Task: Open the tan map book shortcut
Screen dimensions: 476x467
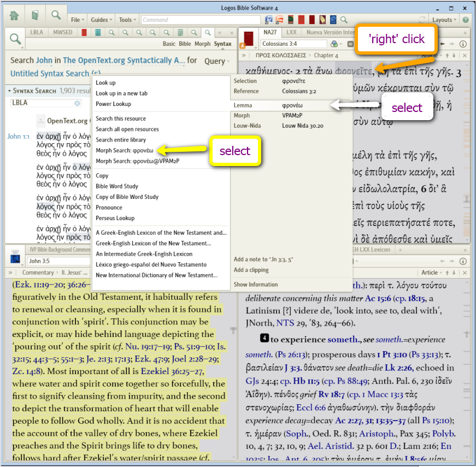Action: (322, 20)
